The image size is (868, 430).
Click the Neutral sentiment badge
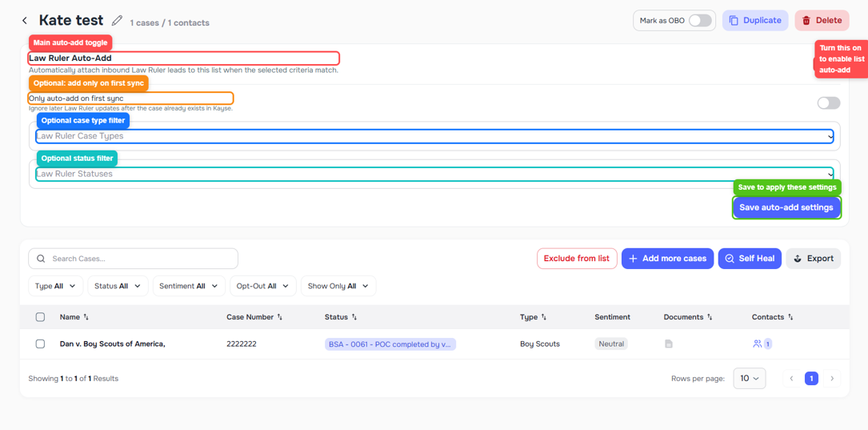click(611, 344)
